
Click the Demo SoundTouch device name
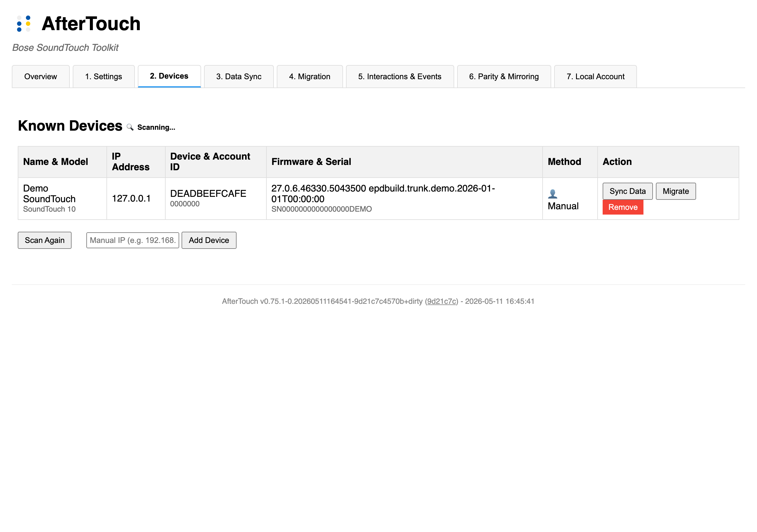click(x=49, y=194)
